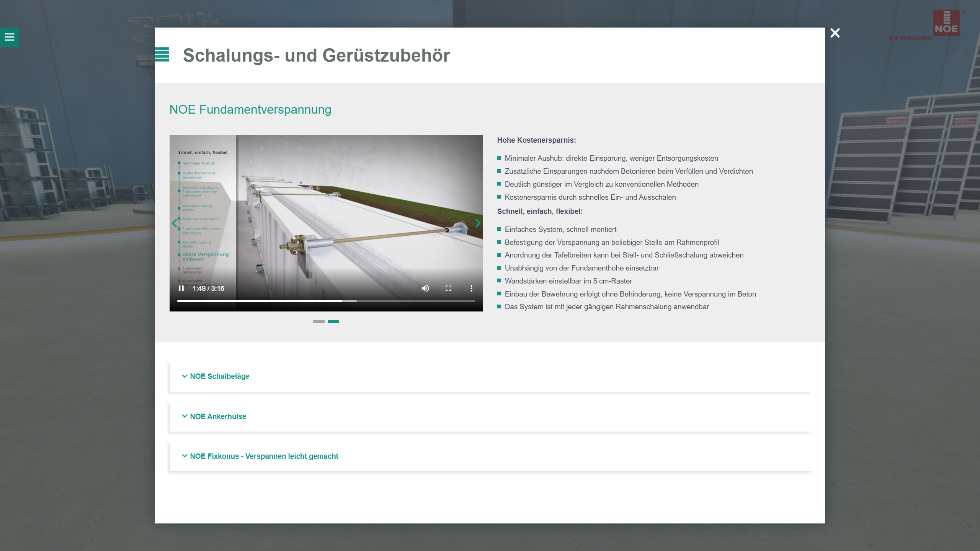Click 'Unabhängig von der Fundamenthöhe einsetzbar' bullet
Image resolution: width=980 pixels, height=551 pixels.
coord(581,268)
